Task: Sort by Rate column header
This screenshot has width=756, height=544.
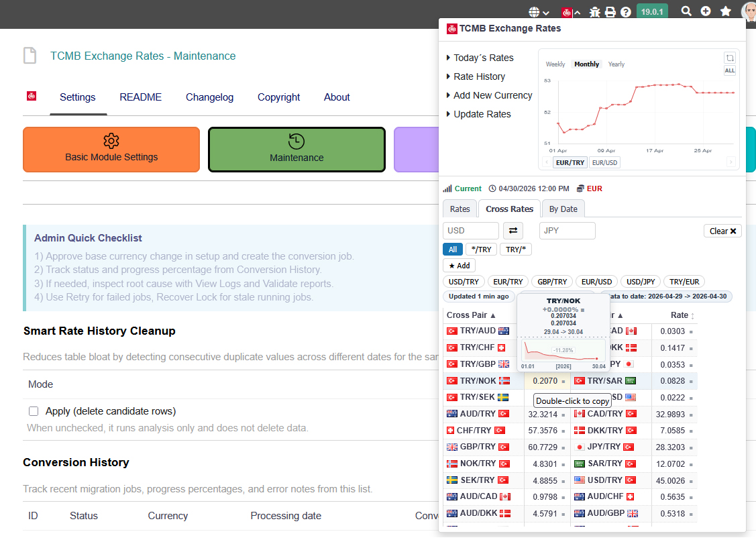Action: coord(682,315)
